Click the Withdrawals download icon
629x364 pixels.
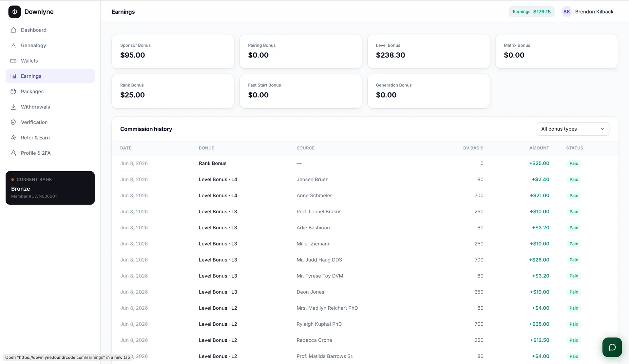(x=13, y=107)
